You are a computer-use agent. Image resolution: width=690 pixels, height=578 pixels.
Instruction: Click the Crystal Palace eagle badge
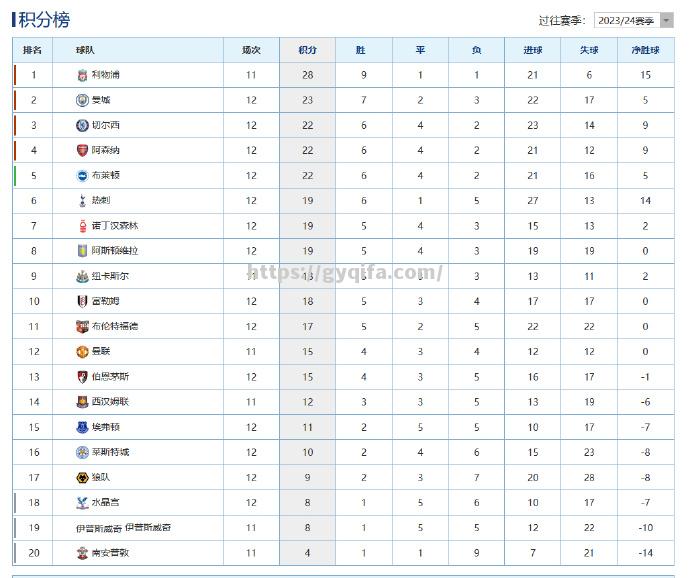[x=82, y=503]
